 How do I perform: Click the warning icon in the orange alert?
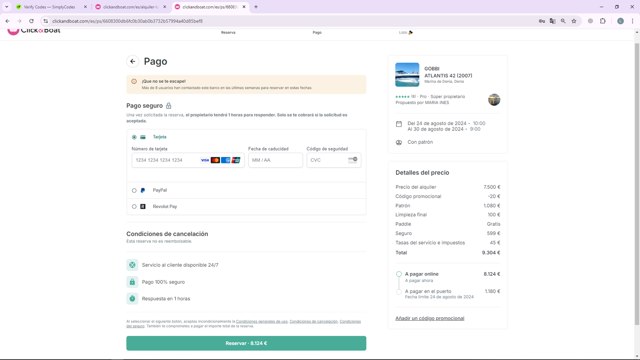tap(134, 81)
